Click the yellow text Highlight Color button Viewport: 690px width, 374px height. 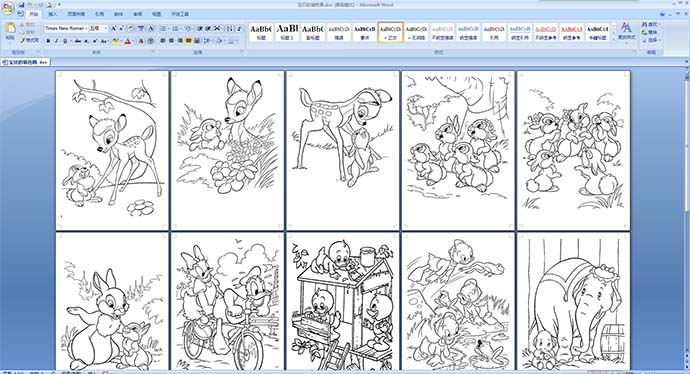pyautogui.click(x=115, y=41)
